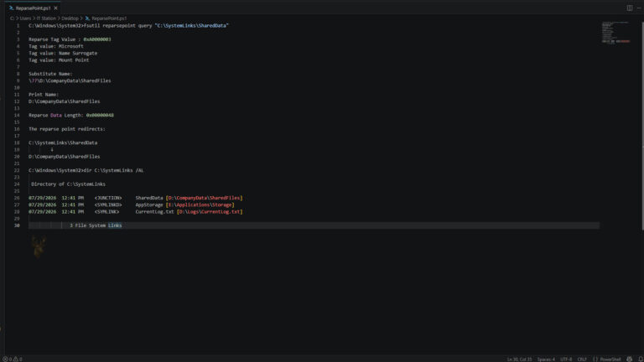Click the Copilot status icon in status bar
The width and height of the screenshot is (644, 362).
tap(629, 359)
